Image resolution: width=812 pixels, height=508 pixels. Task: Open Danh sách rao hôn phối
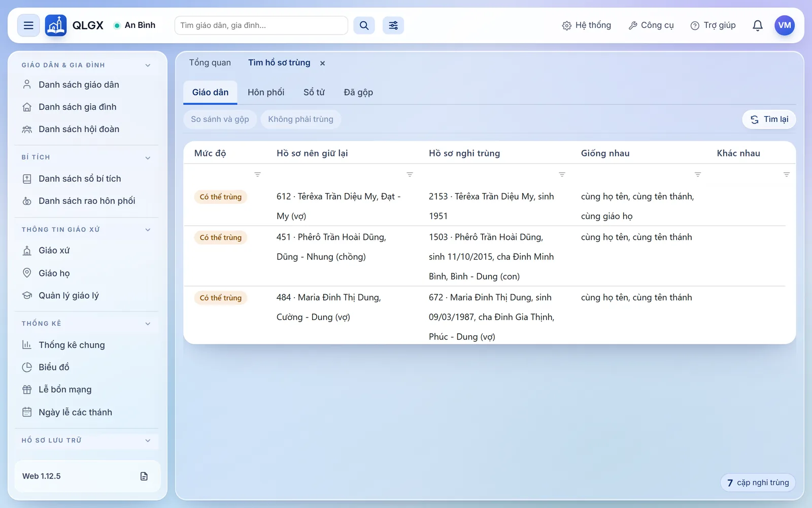tap(87, 201)
